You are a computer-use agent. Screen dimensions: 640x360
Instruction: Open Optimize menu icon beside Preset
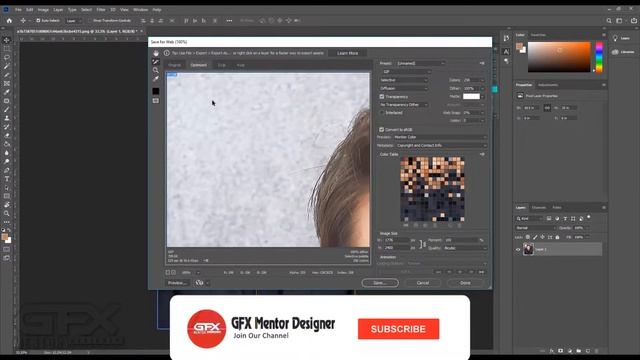482,63
